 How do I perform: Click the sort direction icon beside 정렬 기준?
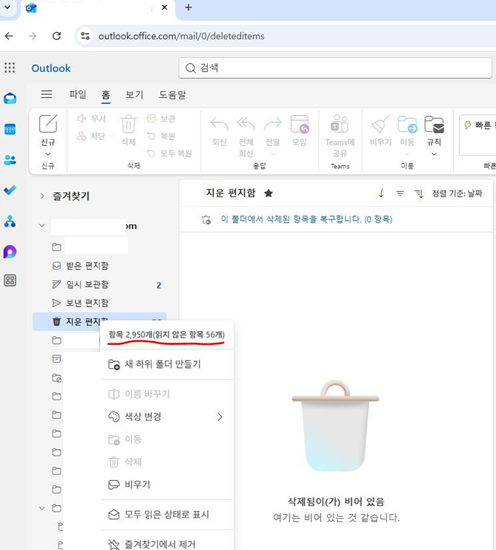coord(418,193)
